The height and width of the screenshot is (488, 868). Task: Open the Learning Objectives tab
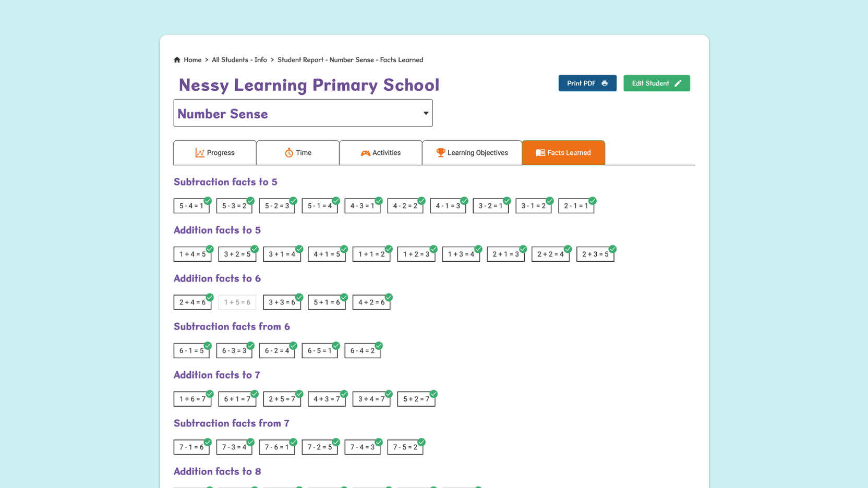click(x=472, y=153)
